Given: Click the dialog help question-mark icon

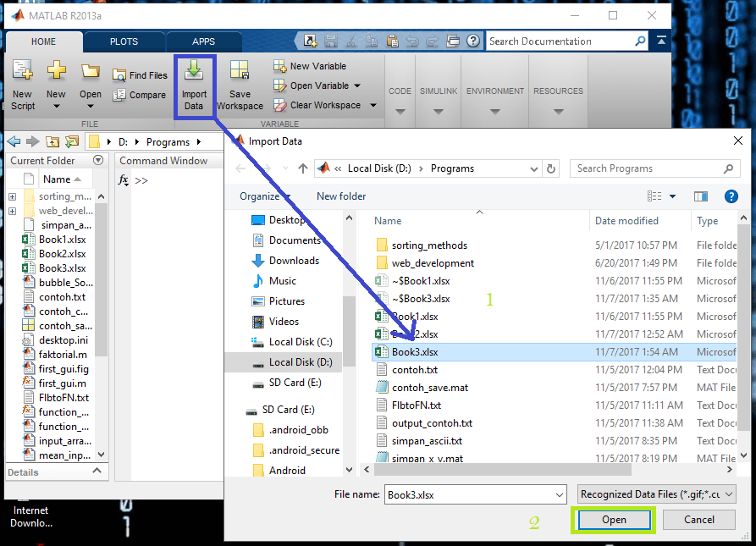Looking at the screenshot, I should 731,196.
